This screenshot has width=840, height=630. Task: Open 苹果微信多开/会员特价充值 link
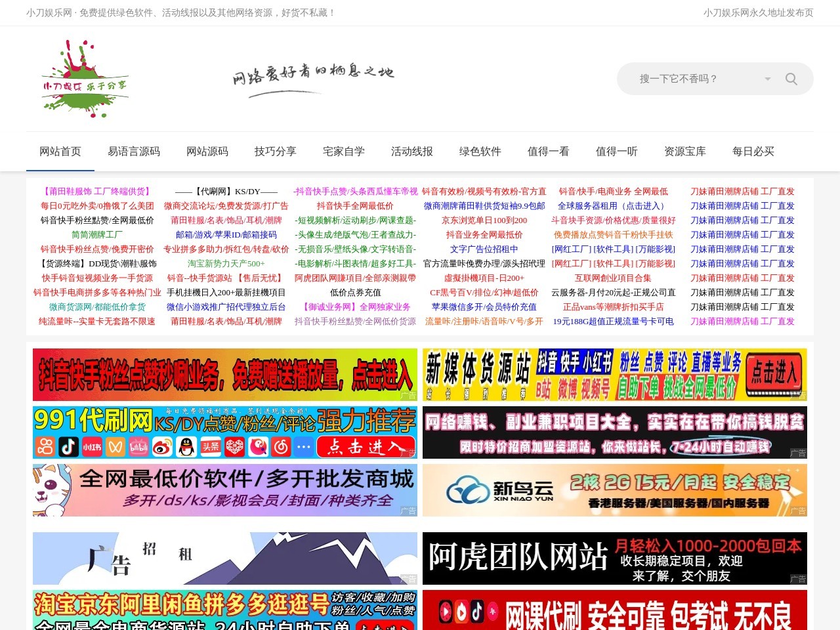pos(484,307)
